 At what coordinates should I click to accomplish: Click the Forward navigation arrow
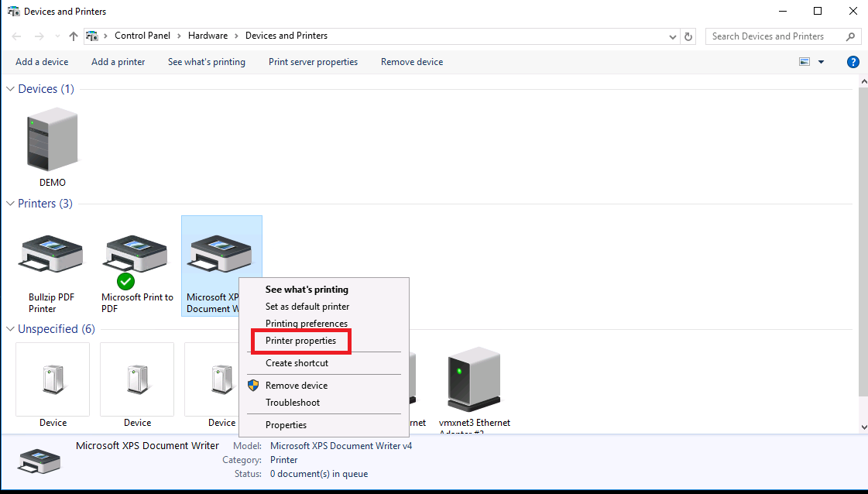tap(39, 36)
